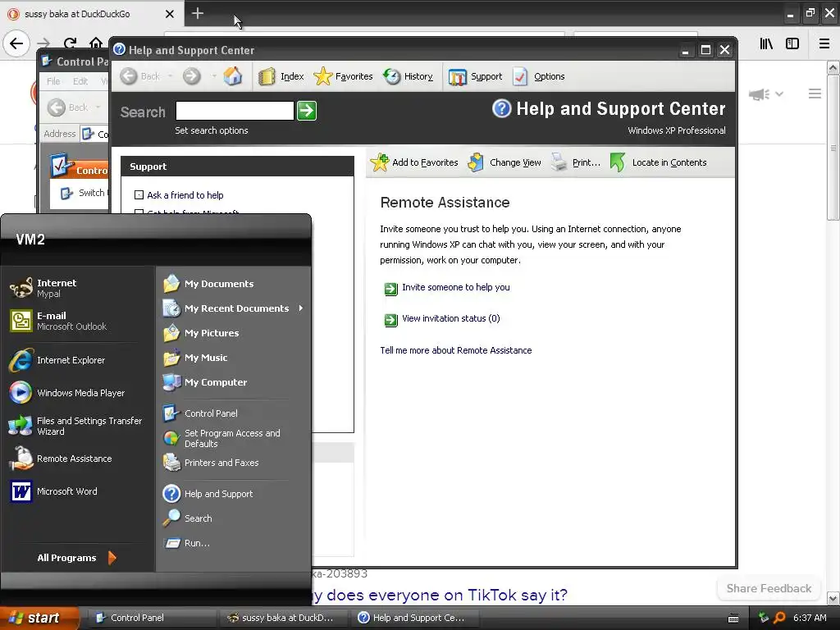Viewport: 840px width, 630px height.
Task: Open the DuckDuckGo megaphone dropdown
Action: [766, 94]
